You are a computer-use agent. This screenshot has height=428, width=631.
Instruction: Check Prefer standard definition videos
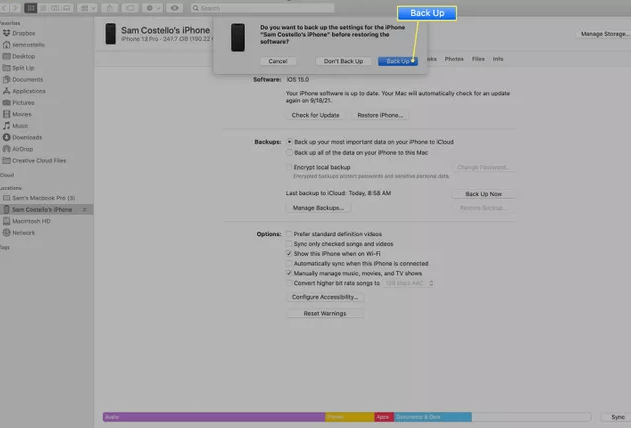click(x=289, y=234)
